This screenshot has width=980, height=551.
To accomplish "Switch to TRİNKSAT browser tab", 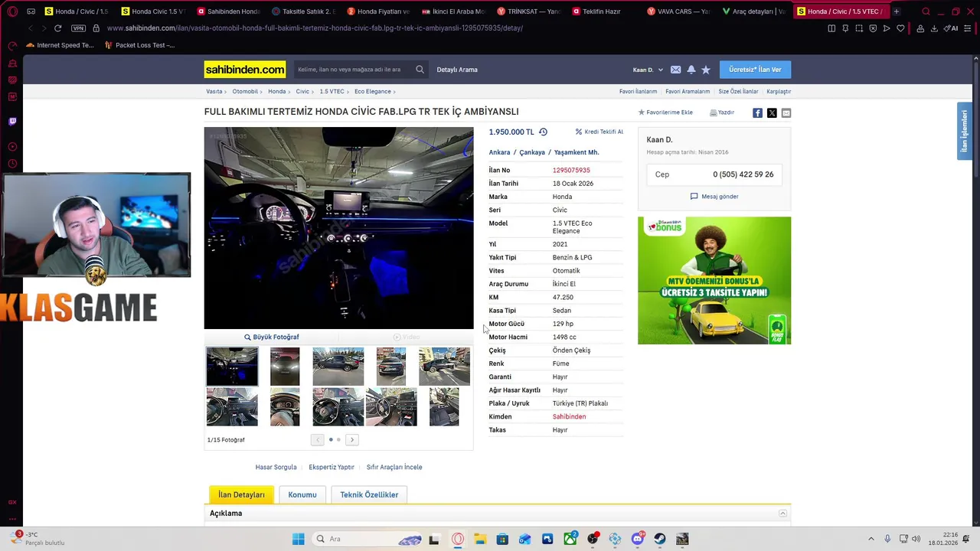I will (528, 11).
